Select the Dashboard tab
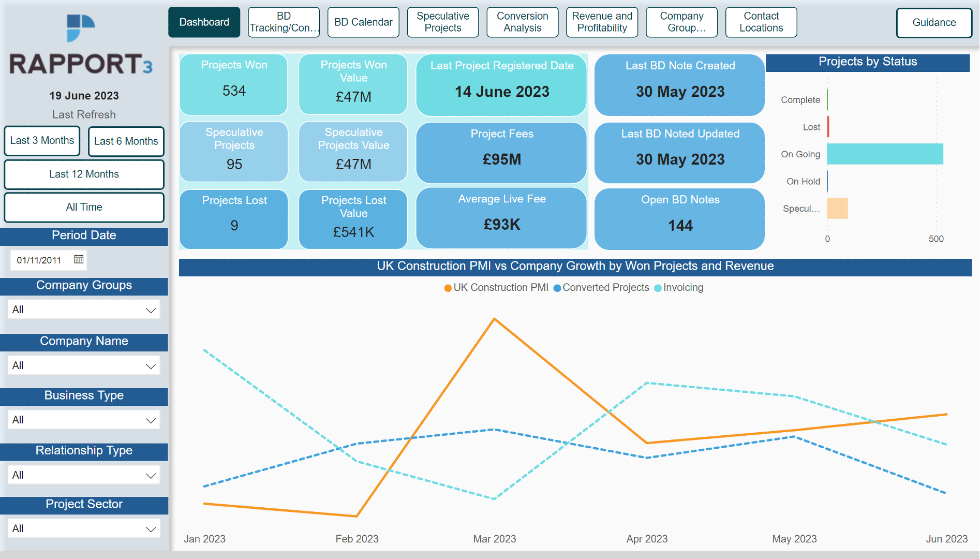980x559 pixels. [204, 22]
